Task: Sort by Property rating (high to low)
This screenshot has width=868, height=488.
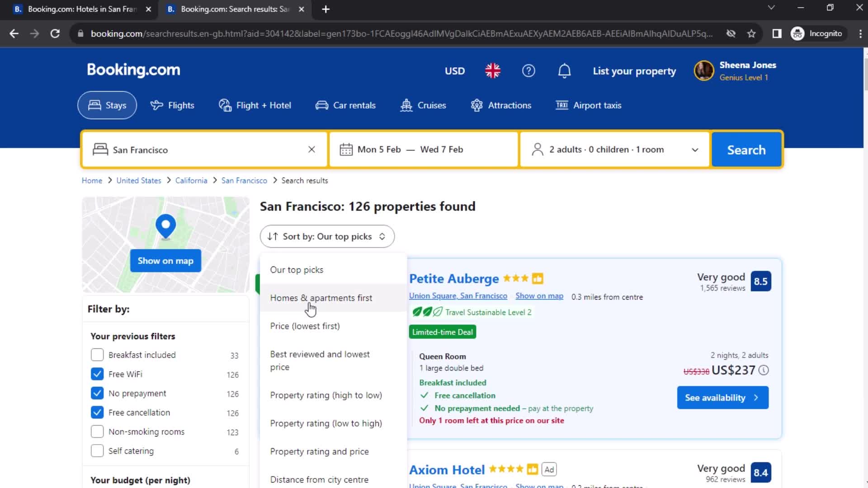Action: click(333, 395)
